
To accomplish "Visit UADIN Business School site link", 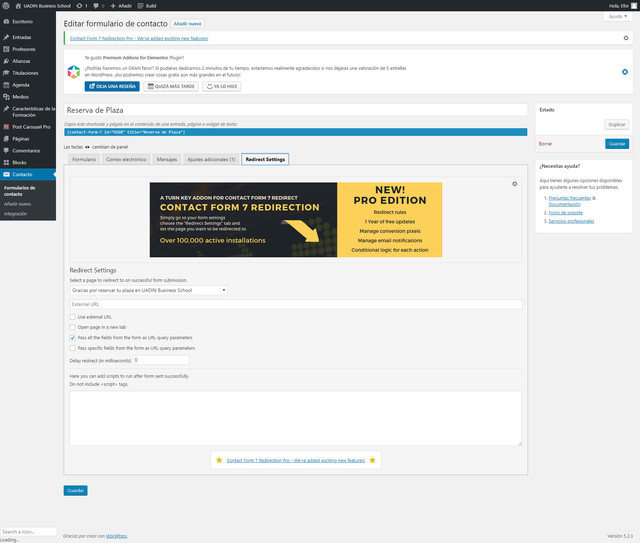I will (x=43, y=6).
